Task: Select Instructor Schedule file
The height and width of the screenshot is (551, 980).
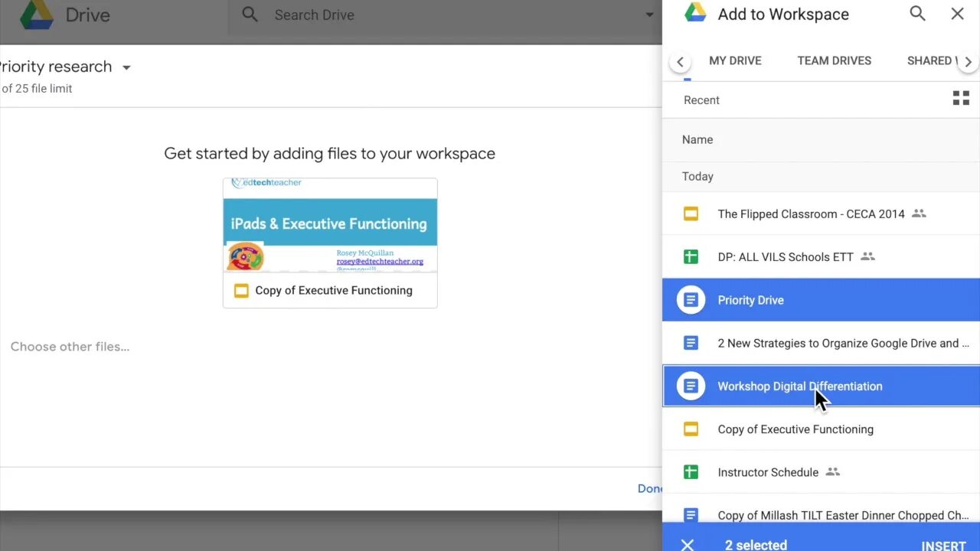Action: click(821, 472)
